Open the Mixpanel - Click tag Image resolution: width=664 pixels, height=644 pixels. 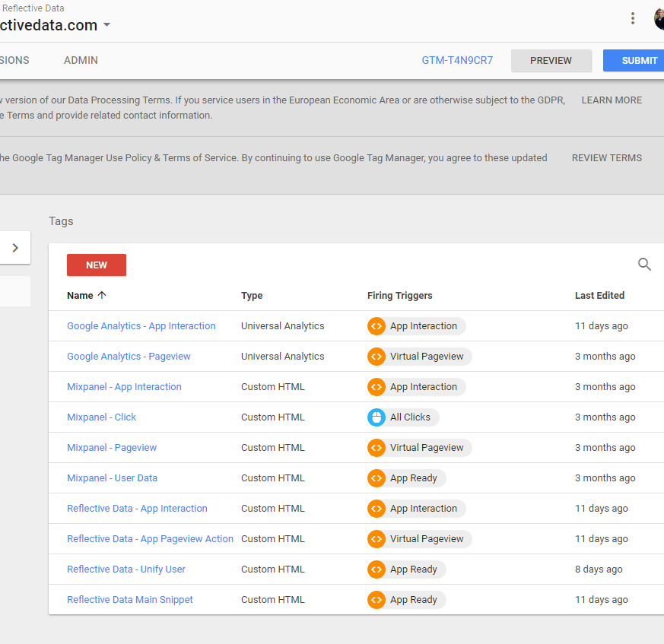pyautogui.click(x=102, y=417)
